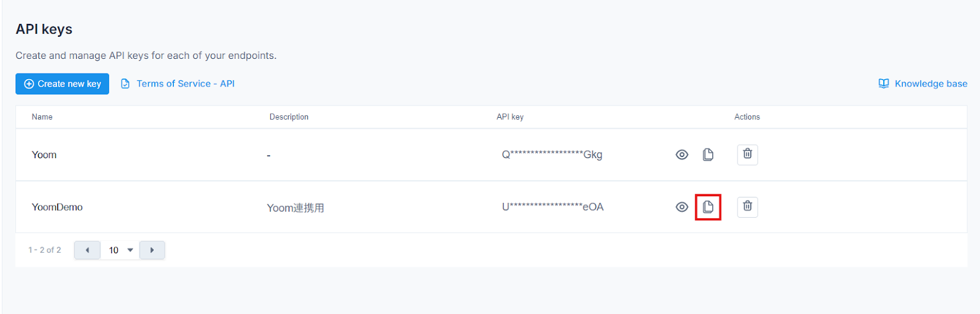Select the masked key text ending in Gkg
This screenshot has height=314, width=980.
552,155
